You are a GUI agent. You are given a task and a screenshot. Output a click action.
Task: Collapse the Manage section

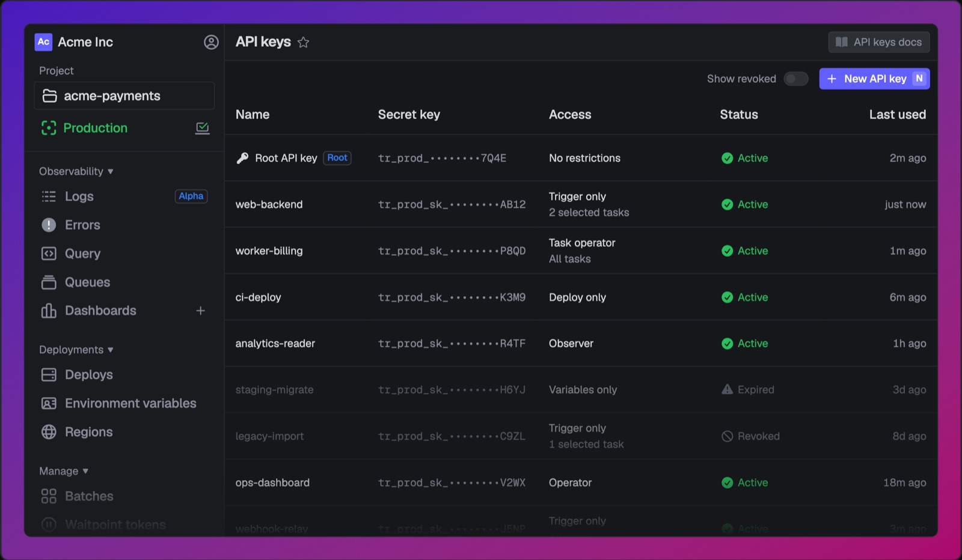pos(64,471)
